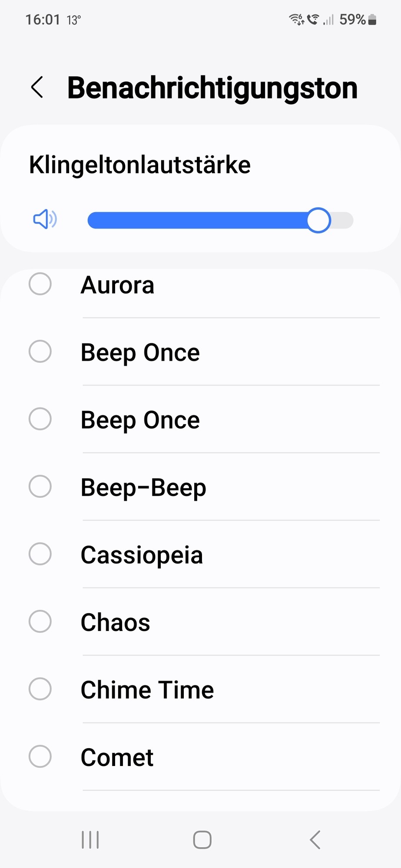Click the blue filled part of volume slider

coord(198,220)
